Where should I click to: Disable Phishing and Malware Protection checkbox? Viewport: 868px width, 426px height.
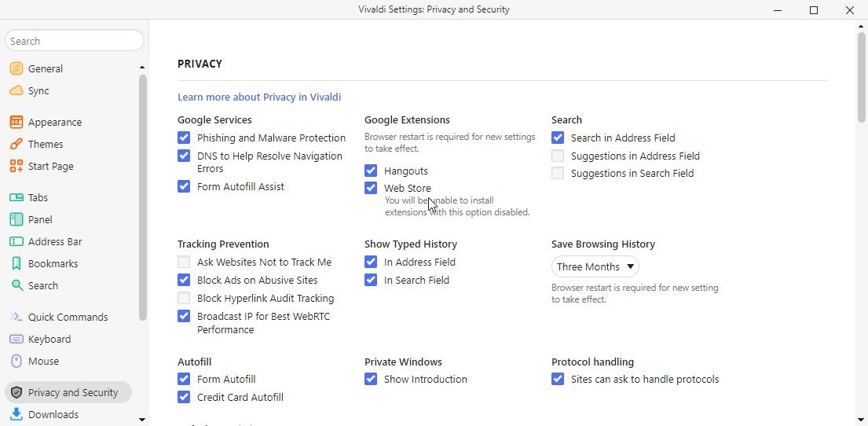point(184,138)
